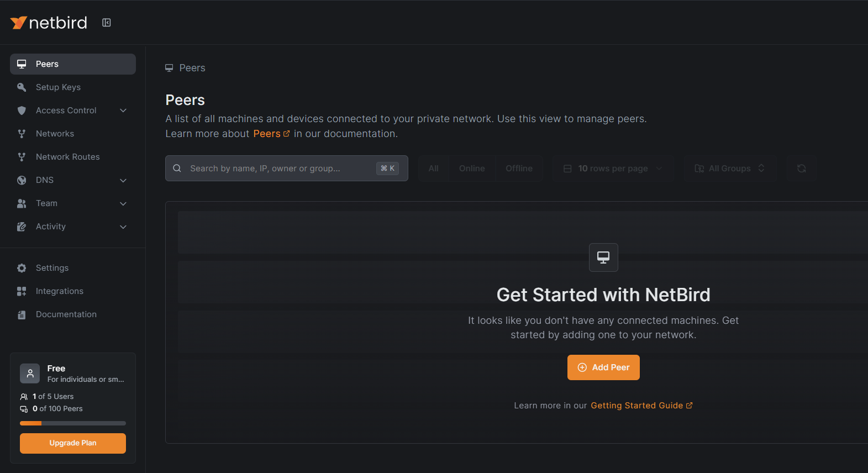
Task: Click the users icon beside 1 of 5 Users
Action: tap(24, 397)
